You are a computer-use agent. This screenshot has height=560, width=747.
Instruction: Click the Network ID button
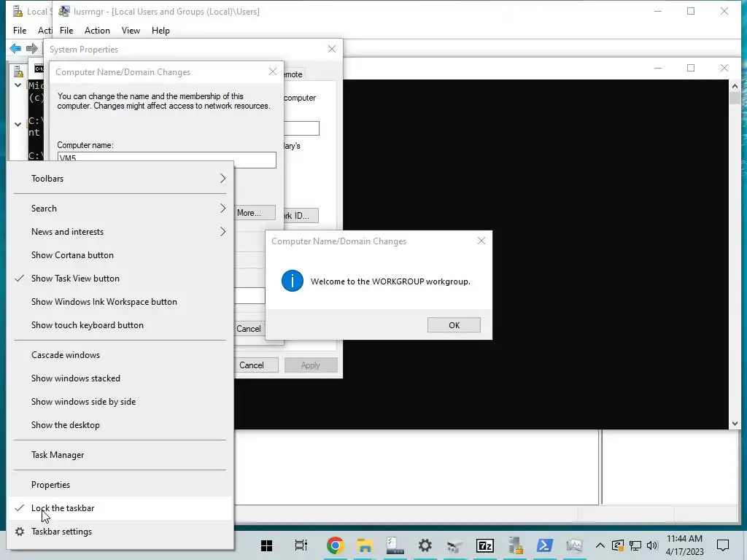pos(301,216)
